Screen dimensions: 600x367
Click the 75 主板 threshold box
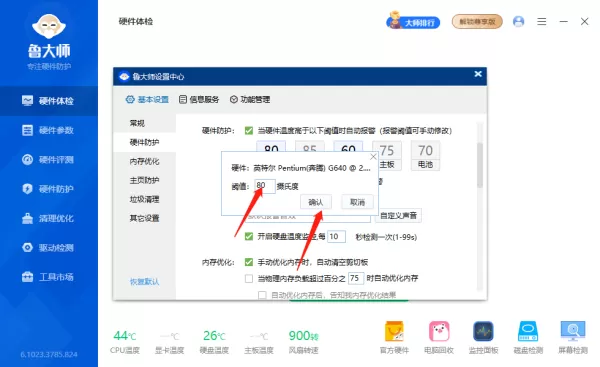tap(387, 156)
